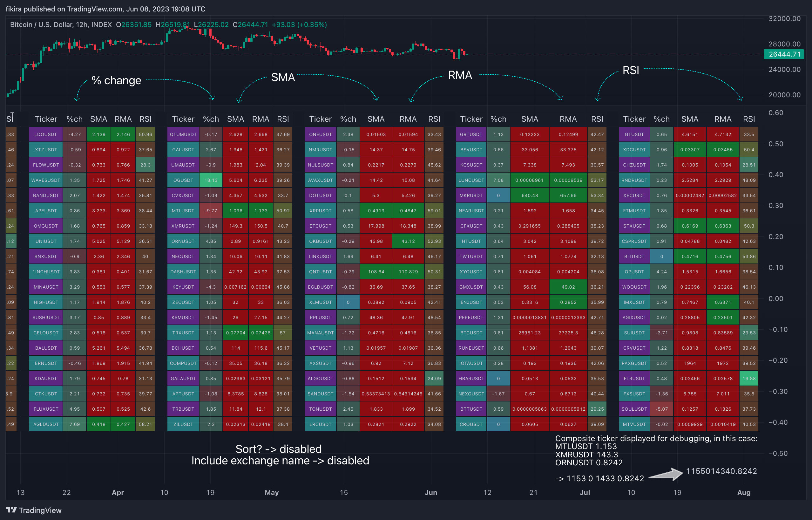This screenshot has height=520, width=812.
Task: Click the CROUSDT ticker cell
Action: coord(471,424)
